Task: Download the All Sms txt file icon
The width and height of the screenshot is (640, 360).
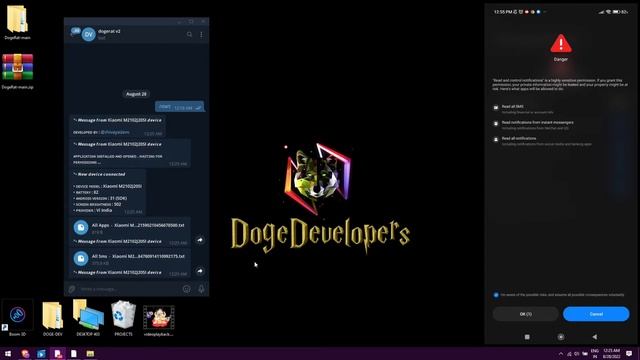Action: (x=81, y=258)
